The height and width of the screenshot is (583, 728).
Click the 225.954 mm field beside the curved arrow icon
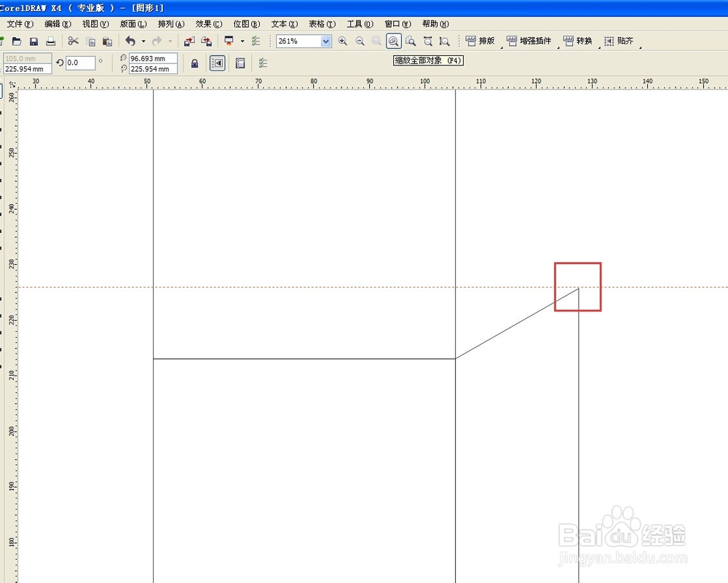point(153,68)
